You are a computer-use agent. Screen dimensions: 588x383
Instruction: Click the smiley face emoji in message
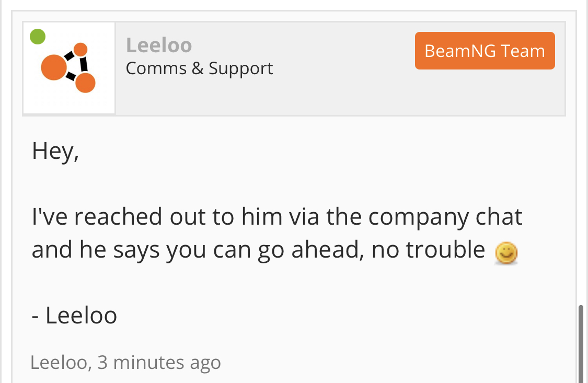pyautogui.click(x=506, y=253)
